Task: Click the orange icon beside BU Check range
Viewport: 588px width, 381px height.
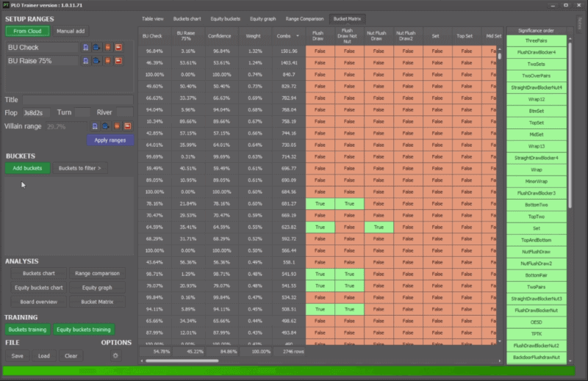Action: 107,47
